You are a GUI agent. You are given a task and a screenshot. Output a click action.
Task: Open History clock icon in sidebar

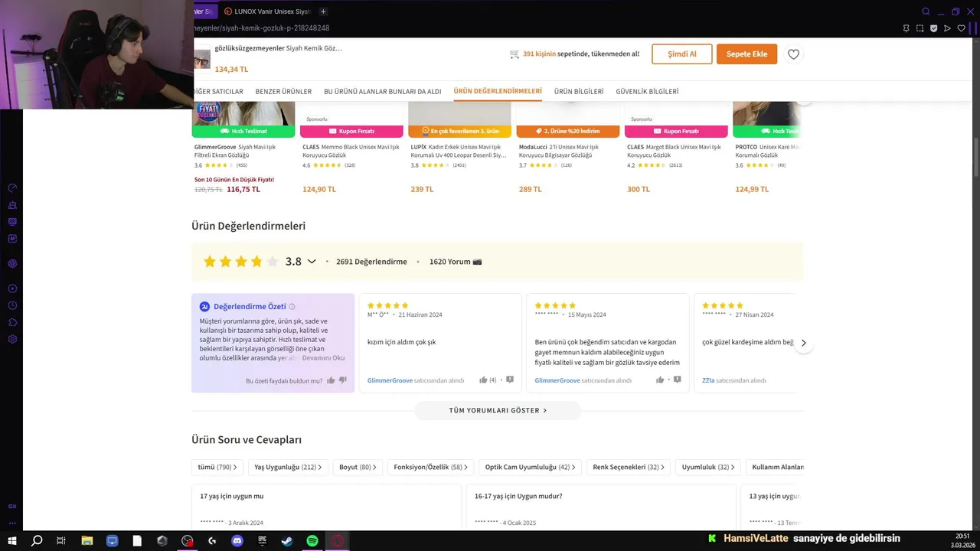12,305
